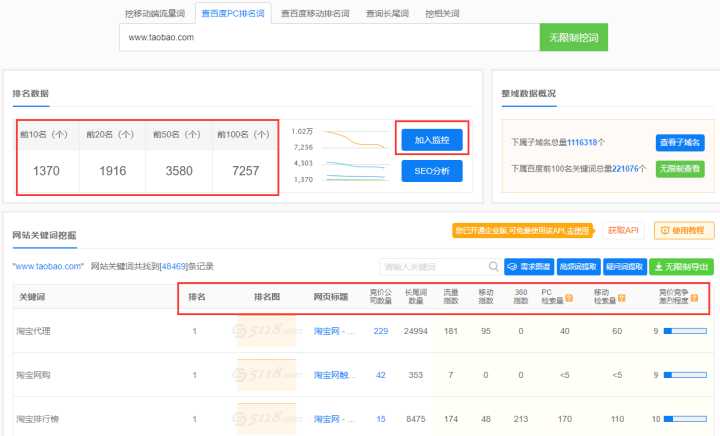Click the green 无限制挖词 button
The width and height of the screenshot is (720, 436).
coord(574,37)
